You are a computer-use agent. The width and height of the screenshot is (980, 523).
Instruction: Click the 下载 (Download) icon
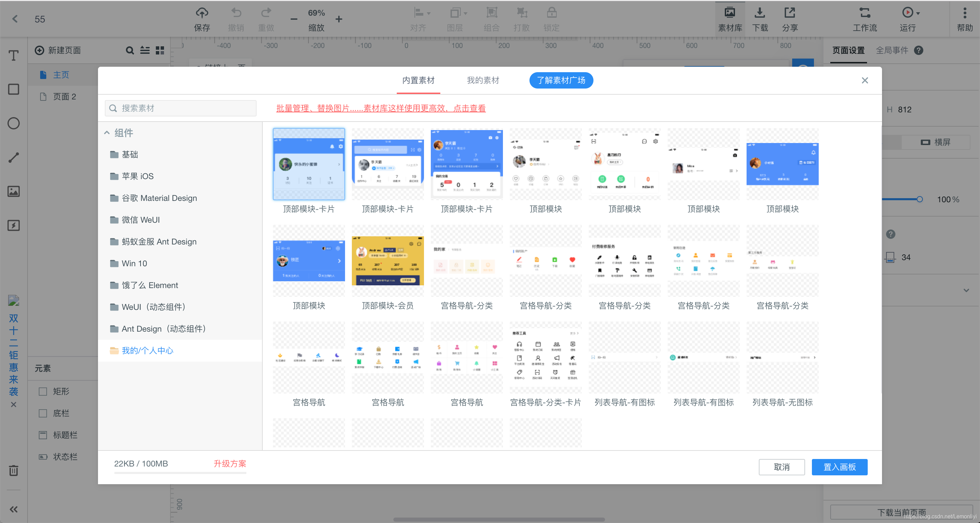click(x=759, y=18)
